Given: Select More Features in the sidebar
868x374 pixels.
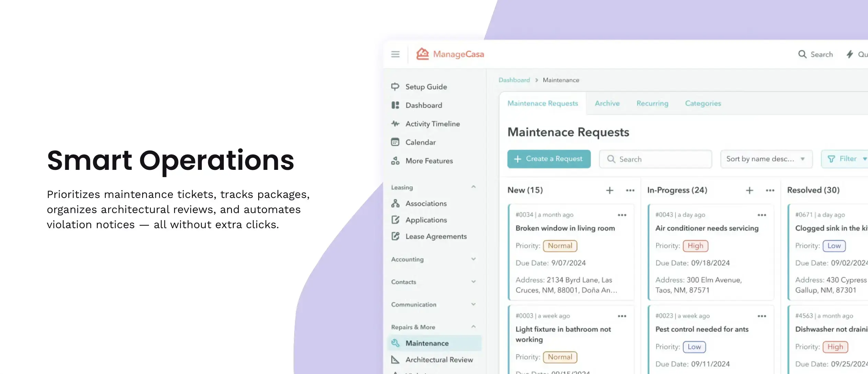Looking at the screenshot, I should pos(429,161).
